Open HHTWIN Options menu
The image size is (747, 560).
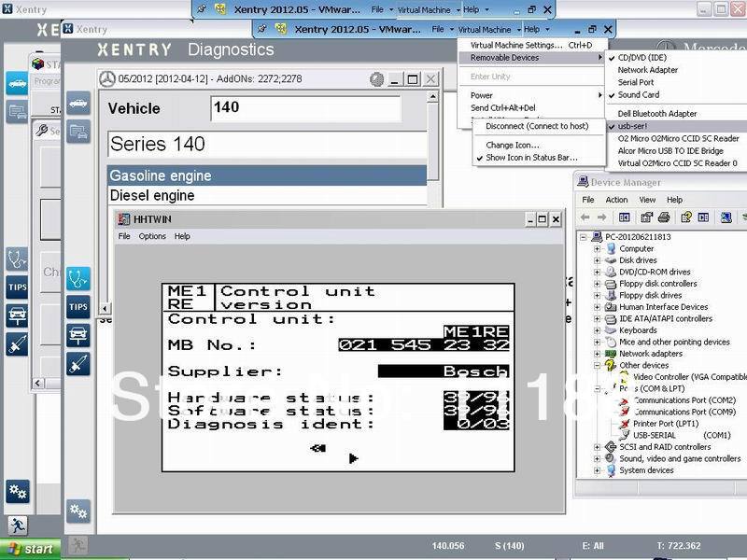click(152, 236)
